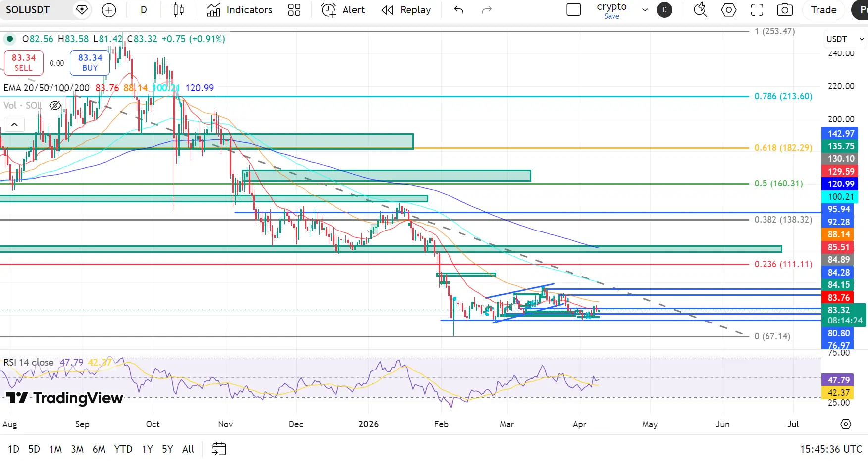Switch to the YTD time range
The image size is (868, 462).
(x=123, y=449)
